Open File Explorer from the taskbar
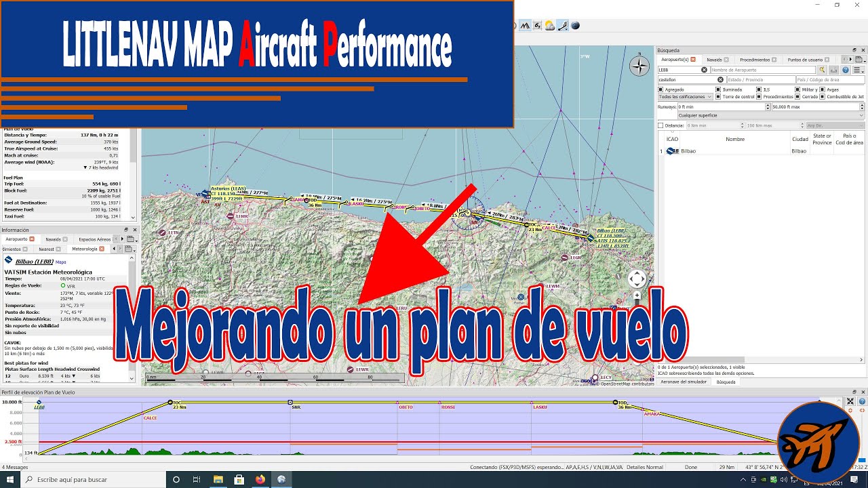Screen dimensions: 868x488 (x=218, y=479)
